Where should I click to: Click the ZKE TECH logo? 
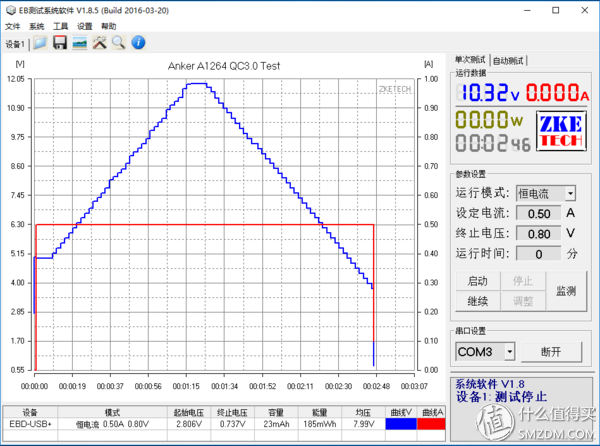561,130
